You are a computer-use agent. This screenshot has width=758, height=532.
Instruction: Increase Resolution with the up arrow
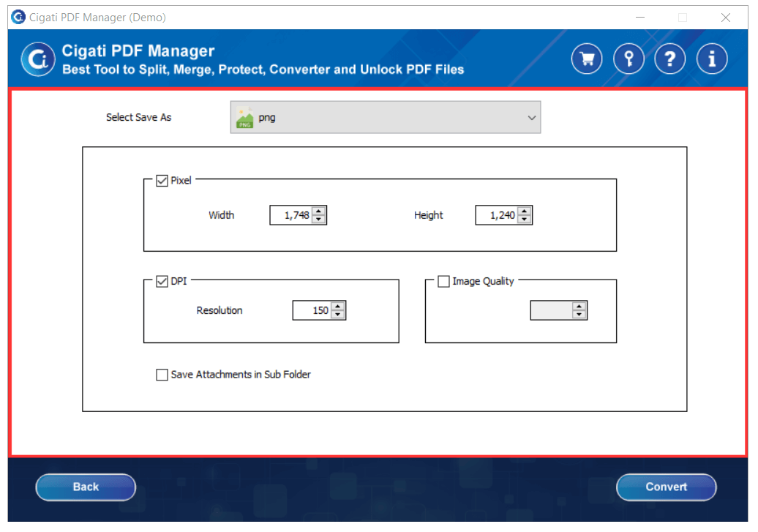pyautogui.click(x=338, y=306)
